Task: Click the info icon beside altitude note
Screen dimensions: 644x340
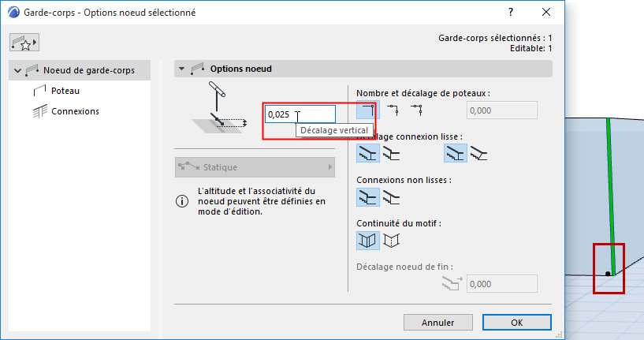Action: tap(181, 201)
